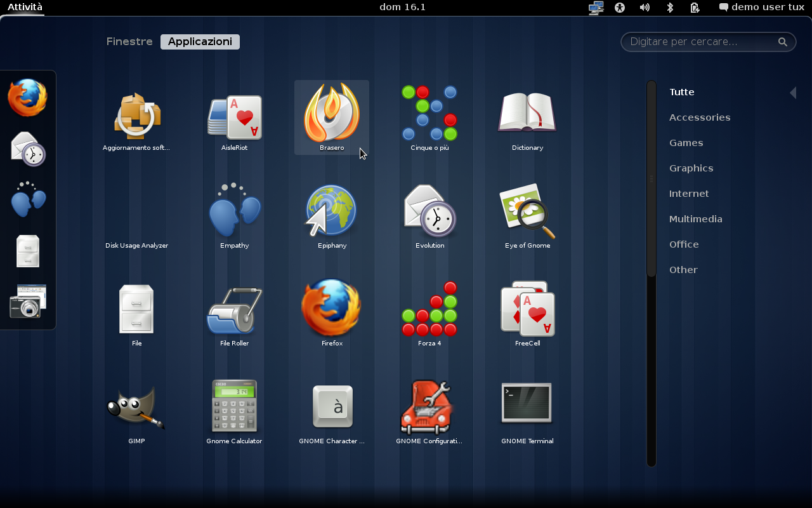Viewport: 812px width, 508px height.
Task: Click the application list scrollbar
Action: pyautogui.click(x=651, y=178)
